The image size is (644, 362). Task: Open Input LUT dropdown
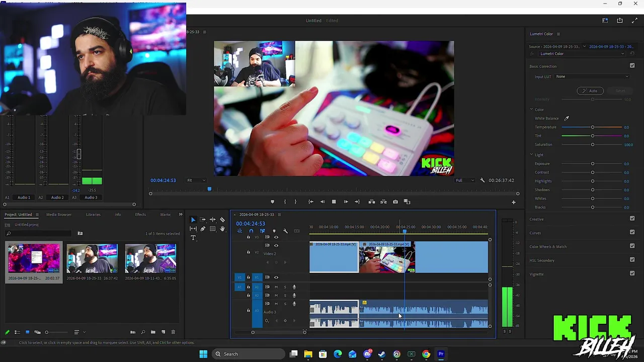click(592, 76)
